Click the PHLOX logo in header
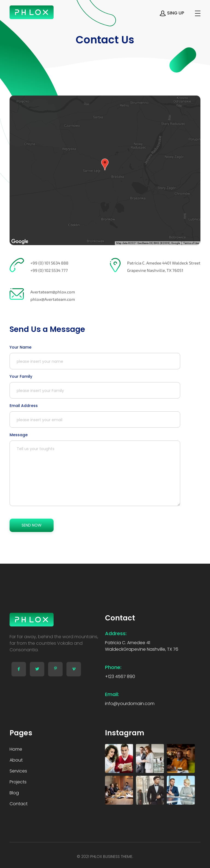The width and height of the screenshot is (210, 868). click(31, 13)
